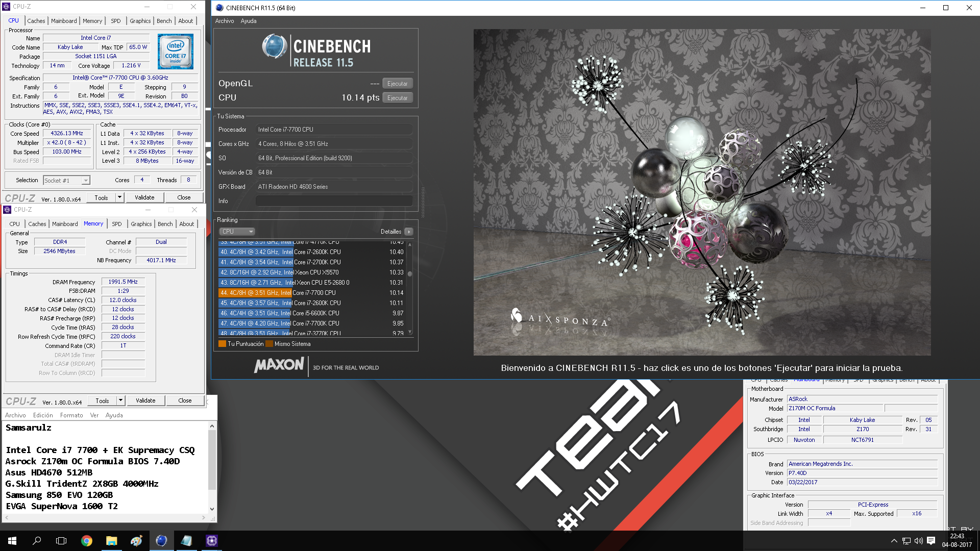
Task: Click Notepad horizontal scrollbar right arrow
Action: [x=203, y=517]
